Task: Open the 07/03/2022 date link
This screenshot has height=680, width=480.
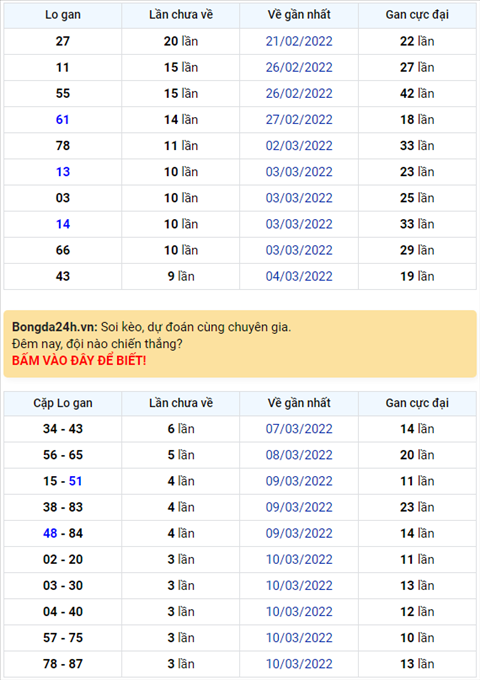Action: click(299, 429)
